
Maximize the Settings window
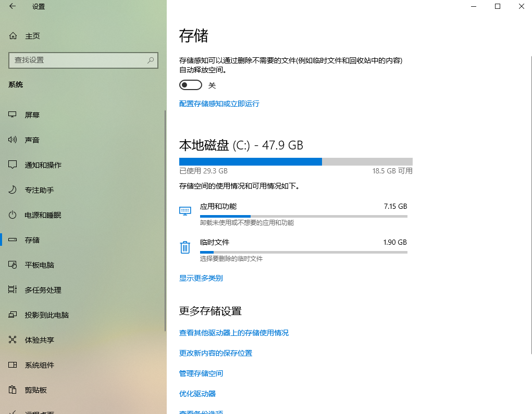[x=498, y=6]
